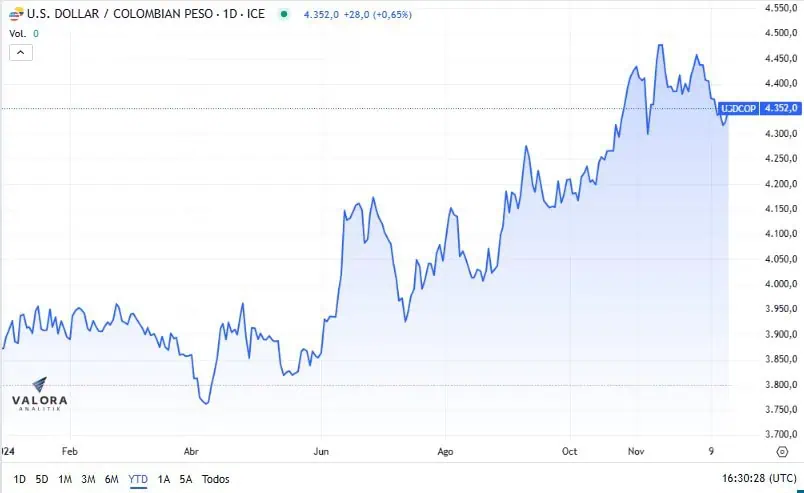Screen dimensions: 804x493
Task: Click the Oct label on time axis
Action: [x=569, y=451]
